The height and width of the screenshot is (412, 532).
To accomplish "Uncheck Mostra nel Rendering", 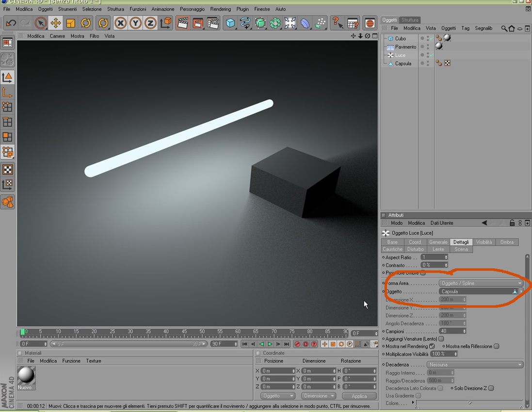I will (432, 346).
